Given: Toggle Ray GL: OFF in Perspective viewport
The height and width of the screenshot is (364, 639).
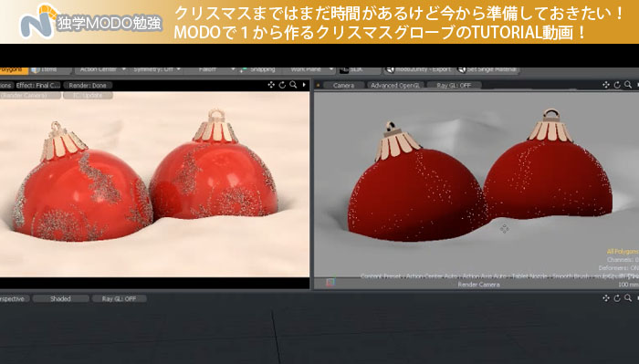Looking at the screenshot, I should (119, 299).
